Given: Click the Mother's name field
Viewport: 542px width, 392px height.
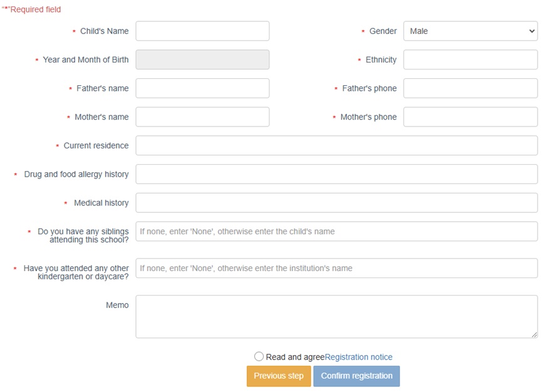Looking at the screenshot, I should (202, 117).
